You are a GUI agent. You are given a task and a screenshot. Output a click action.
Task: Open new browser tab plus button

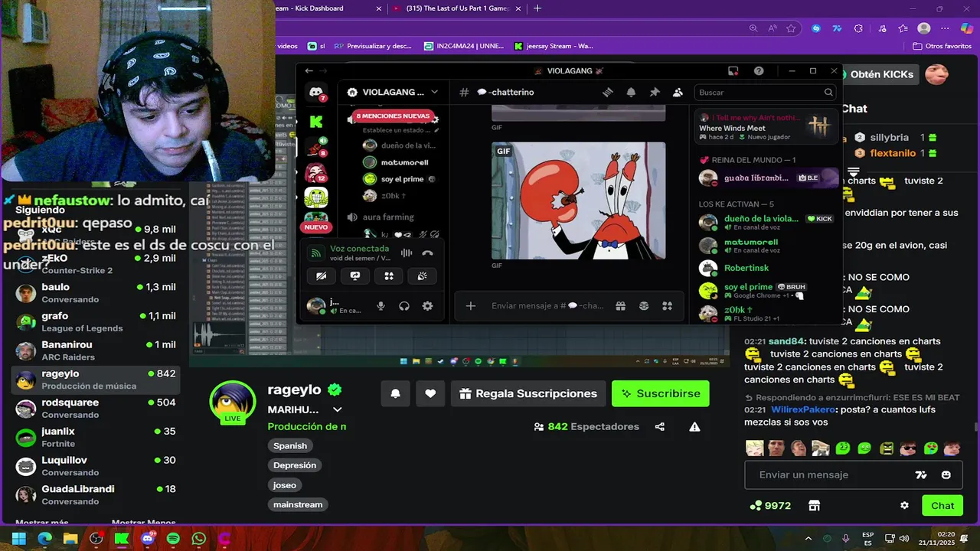coord(537,8)
